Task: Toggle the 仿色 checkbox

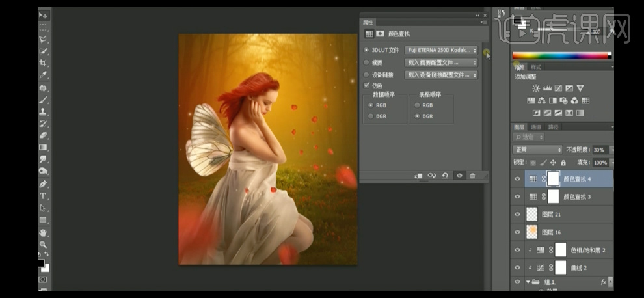Action: (x=367, y=85)
